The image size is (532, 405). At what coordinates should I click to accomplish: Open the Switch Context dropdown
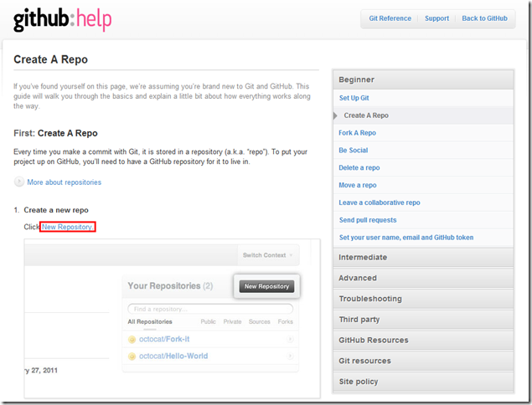point(268,255)
